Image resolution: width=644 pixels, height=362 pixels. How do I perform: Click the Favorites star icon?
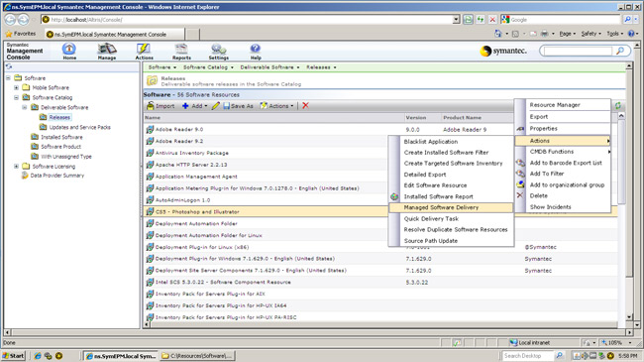(x=9, y=34)
